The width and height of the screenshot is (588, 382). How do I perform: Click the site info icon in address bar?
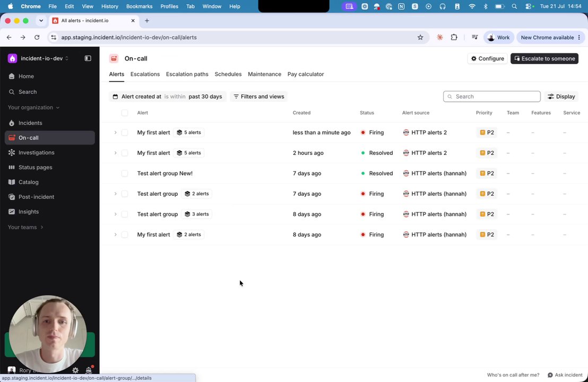54,38
